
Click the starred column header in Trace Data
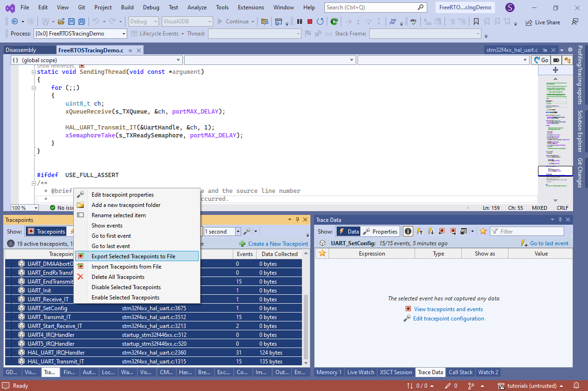click(x=322, y=254)
